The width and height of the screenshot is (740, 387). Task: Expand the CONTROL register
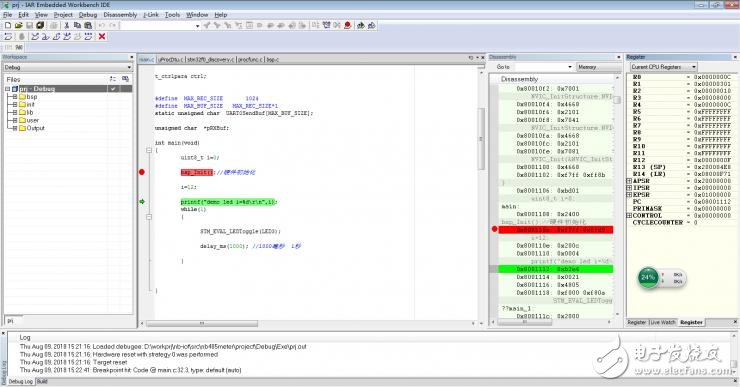click(629, 216)
